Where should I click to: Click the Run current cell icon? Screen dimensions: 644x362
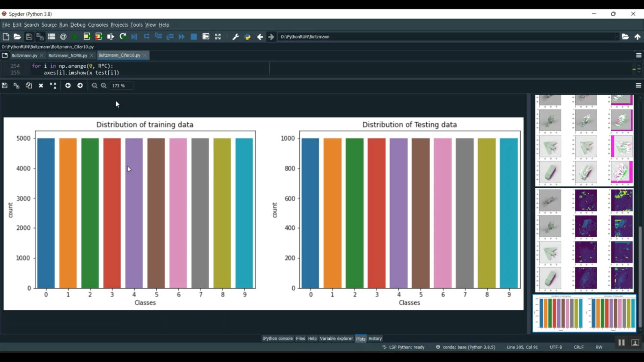[87, 37]
